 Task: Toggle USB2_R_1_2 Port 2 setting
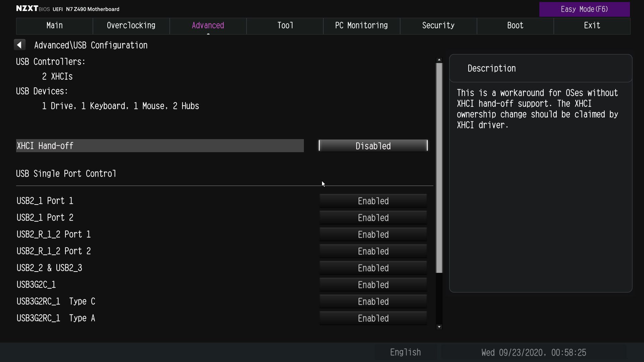pos(373,251)
